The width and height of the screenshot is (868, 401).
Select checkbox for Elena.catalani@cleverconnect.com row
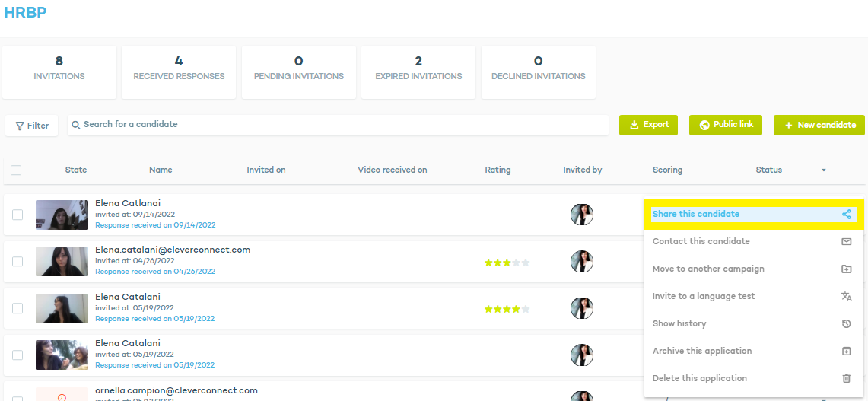click(x=17, y=262)
